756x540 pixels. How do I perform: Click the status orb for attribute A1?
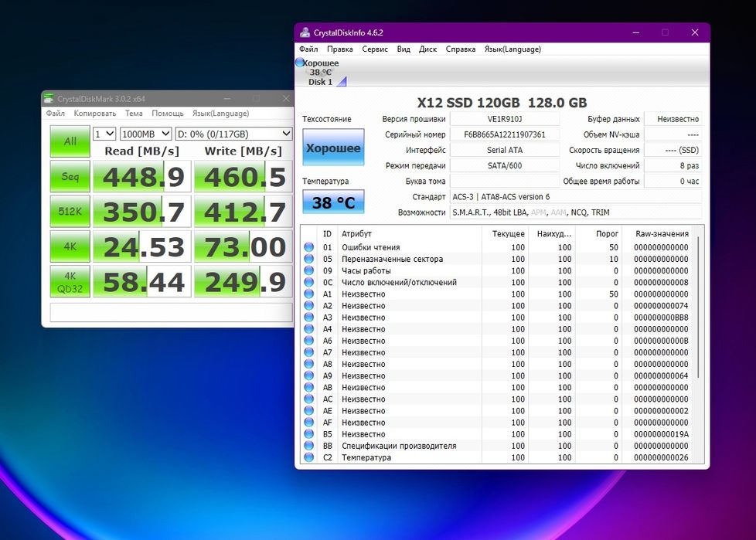[309, 294]
